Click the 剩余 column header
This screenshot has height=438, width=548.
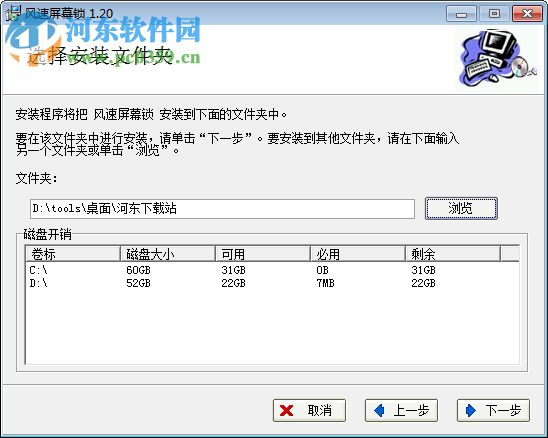click(453, 254)
